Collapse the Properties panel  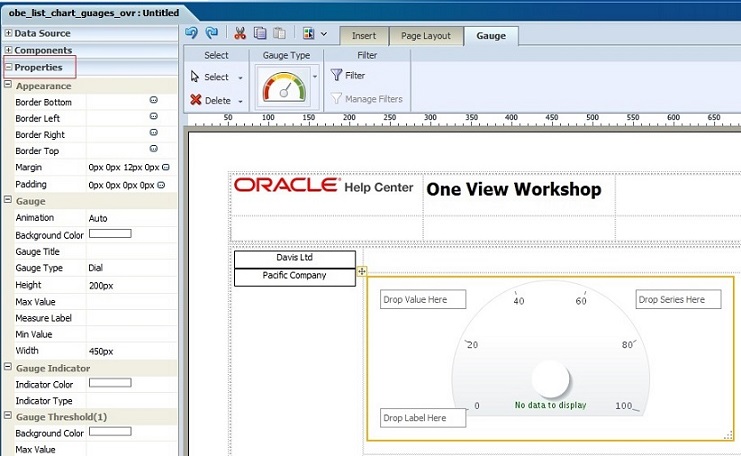click(x=9, y=67)
